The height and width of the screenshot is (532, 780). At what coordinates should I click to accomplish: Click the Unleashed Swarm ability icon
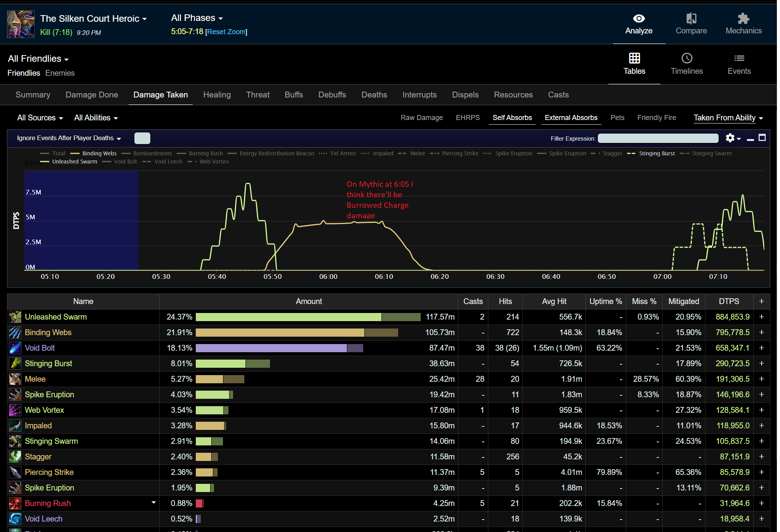coord(15,317)
